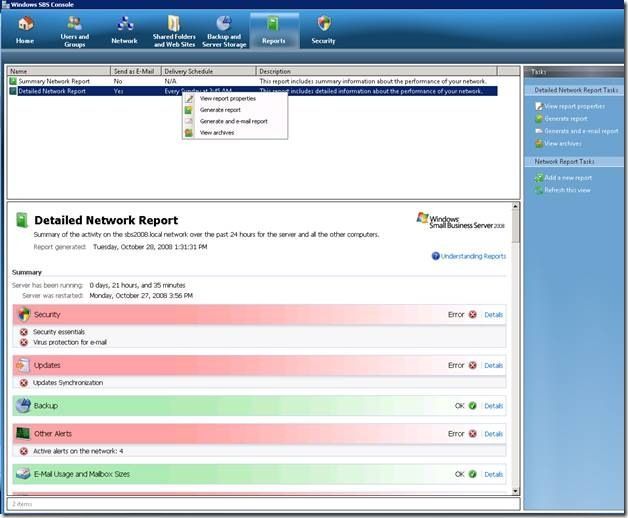Viewport: 628px width, 518px height.
Task: Click the Tasks pane Generate report icon
Action: pos(539,119)
